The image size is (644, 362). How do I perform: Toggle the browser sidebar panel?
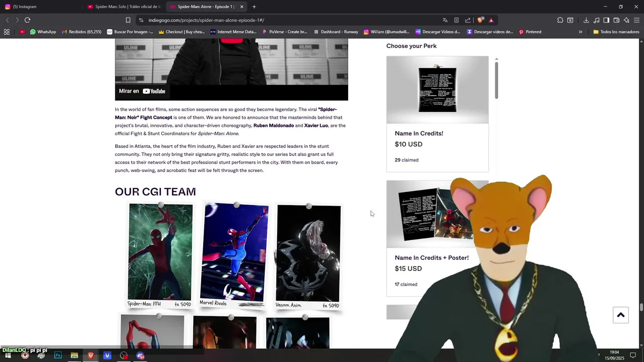pos(606,20)
